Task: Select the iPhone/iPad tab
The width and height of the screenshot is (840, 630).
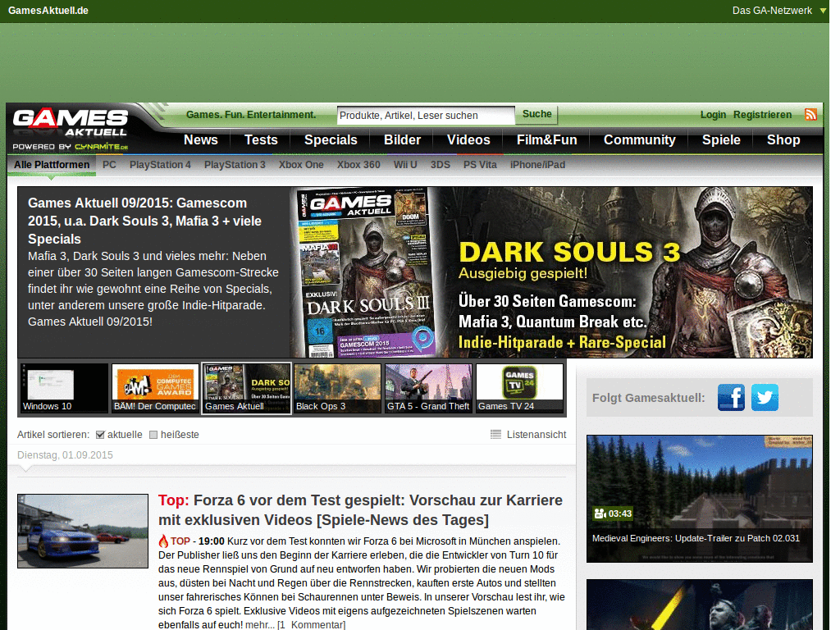Action: pyautogui.click(x=537, y=164)
